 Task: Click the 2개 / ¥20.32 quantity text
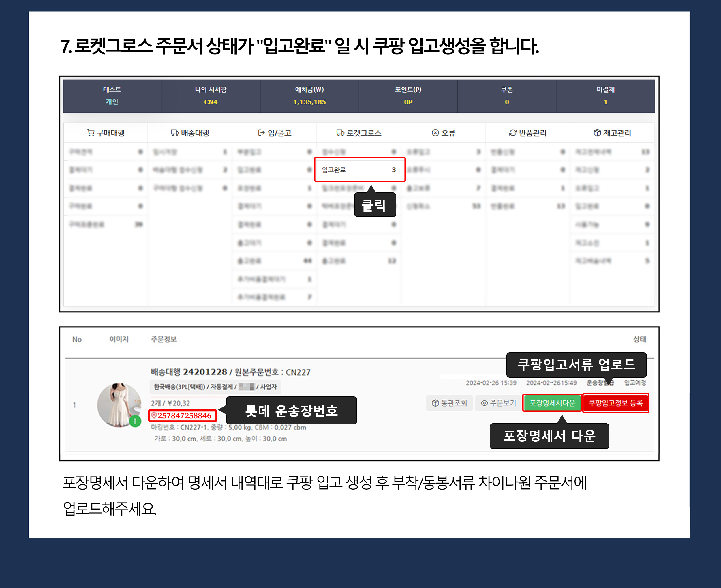coord(170,403)
